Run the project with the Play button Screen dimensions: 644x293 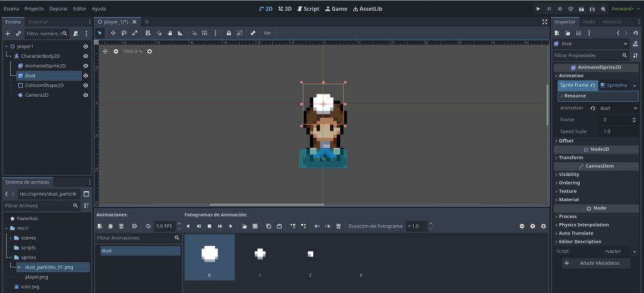(x=538, y=9)
